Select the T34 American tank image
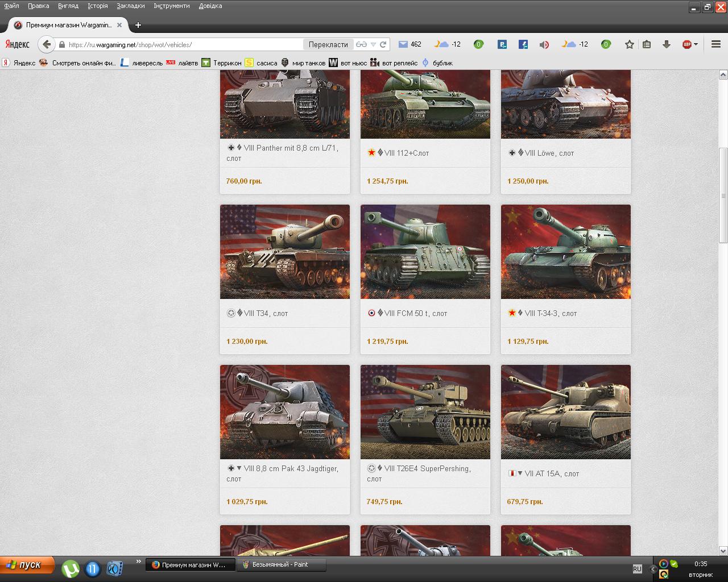 [x=285, y=252]
